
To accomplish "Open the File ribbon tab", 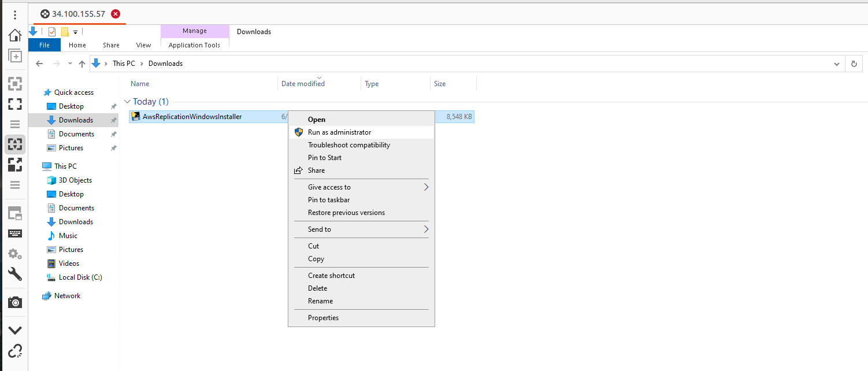I will [44, 45].
